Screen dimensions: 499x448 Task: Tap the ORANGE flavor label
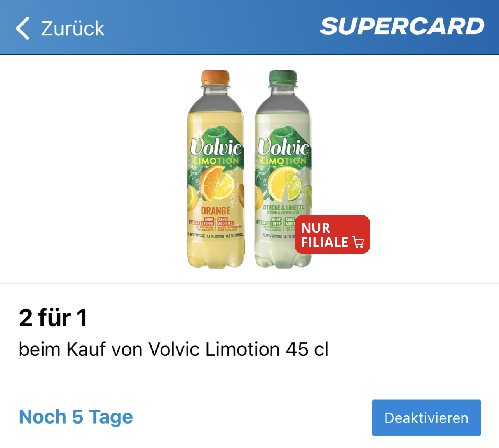(x=216, y=211)
